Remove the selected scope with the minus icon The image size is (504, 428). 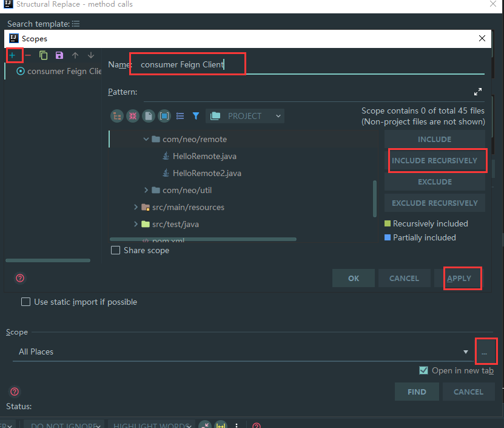point(29,55)
